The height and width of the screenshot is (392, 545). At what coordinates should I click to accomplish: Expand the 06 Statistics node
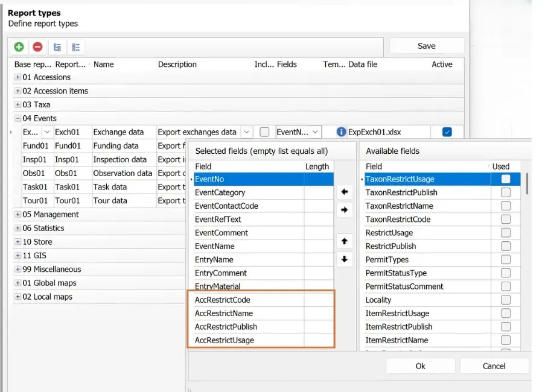click(18, 228)
